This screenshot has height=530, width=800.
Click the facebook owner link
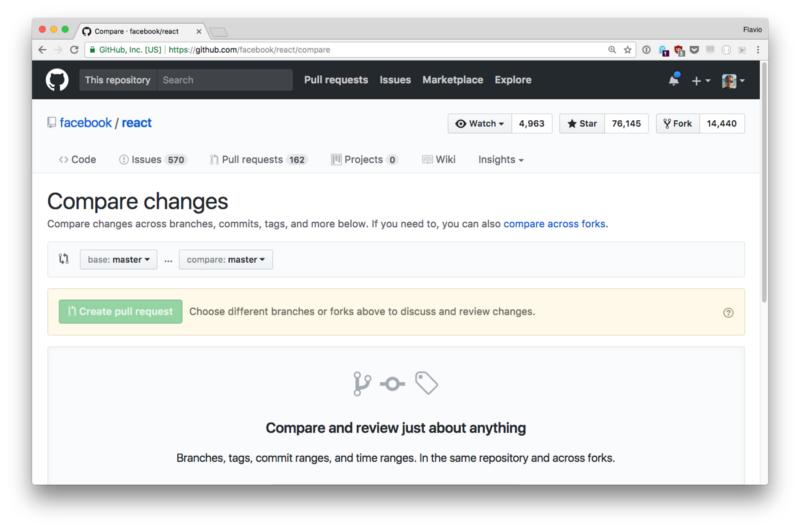[85, 123]
